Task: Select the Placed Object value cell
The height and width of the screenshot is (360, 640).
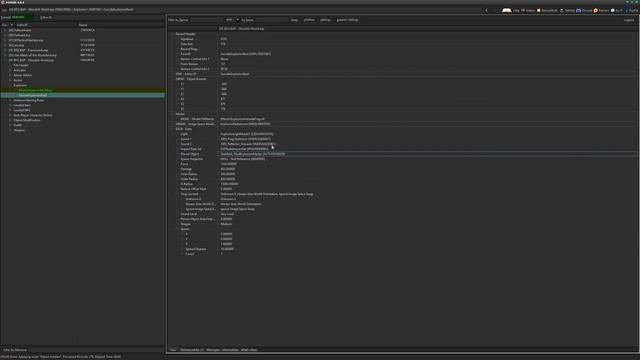Action: 427,154
